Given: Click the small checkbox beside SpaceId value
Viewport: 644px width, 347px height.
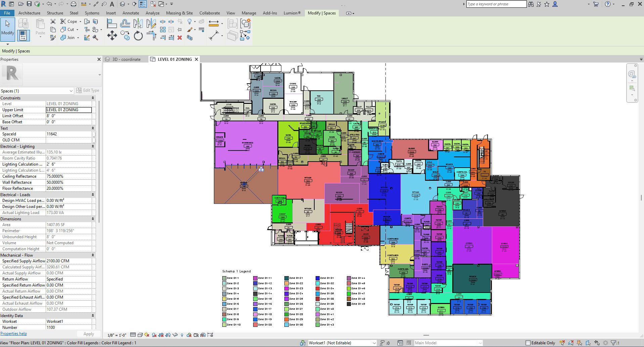Looking at the screenshot, I should pos(94,134).
